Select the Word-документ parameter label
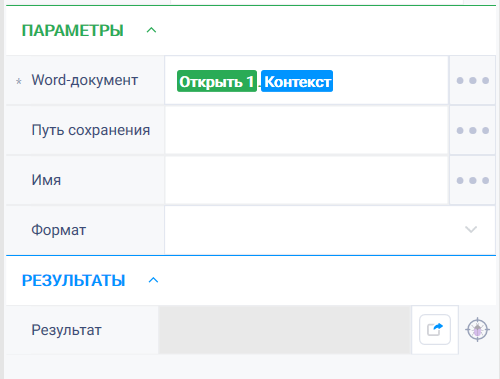 pyautogui.click(x=85, y=80)
